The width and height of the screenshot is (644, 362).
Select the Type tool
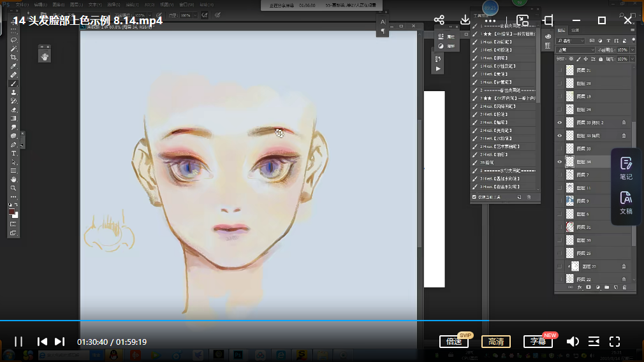(x=13, y=154)
